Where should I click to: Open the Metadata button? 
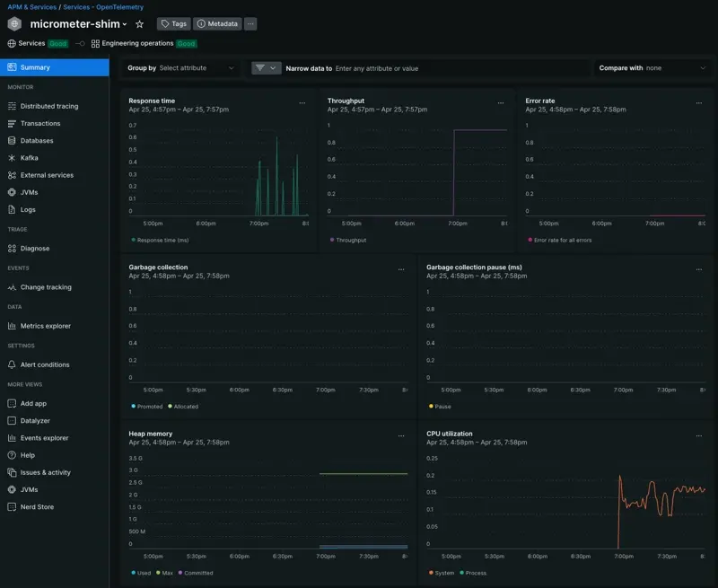click(x=217, y=24)
